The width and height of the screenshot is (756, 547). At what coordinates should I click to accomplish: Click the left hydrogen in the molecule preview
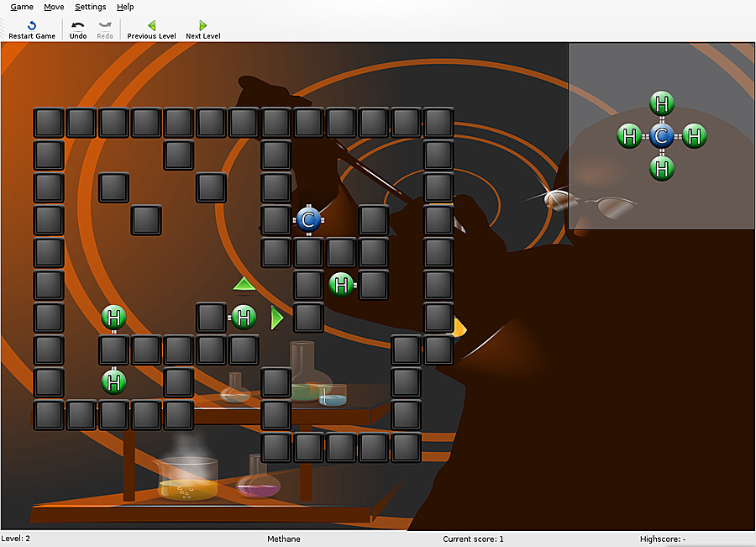click(x=629, y=136)
